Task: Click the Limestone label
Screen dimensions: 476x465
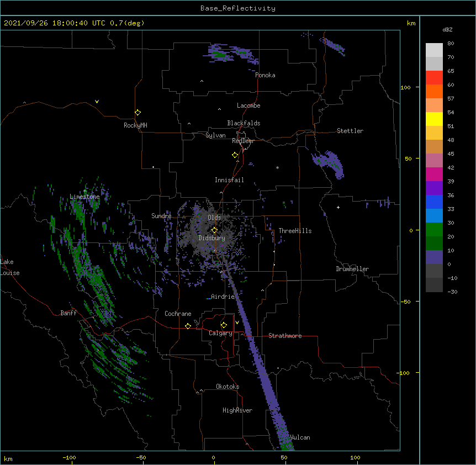Action: (x=84, y=197)
